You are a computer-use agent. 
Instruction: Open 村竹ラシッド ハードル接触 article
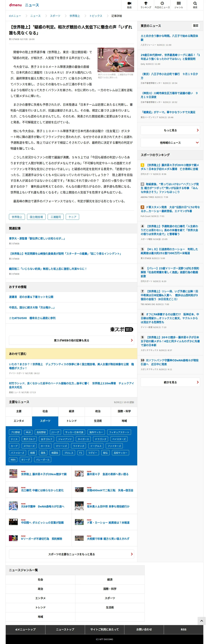[72, 385]
